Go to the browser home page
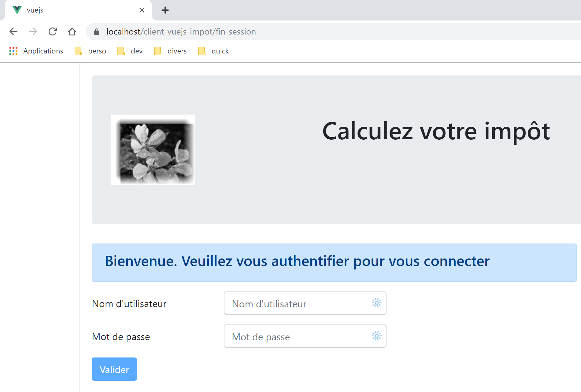Image resolution: width=581 pixels, height=392 pixels. coord(72,31)
